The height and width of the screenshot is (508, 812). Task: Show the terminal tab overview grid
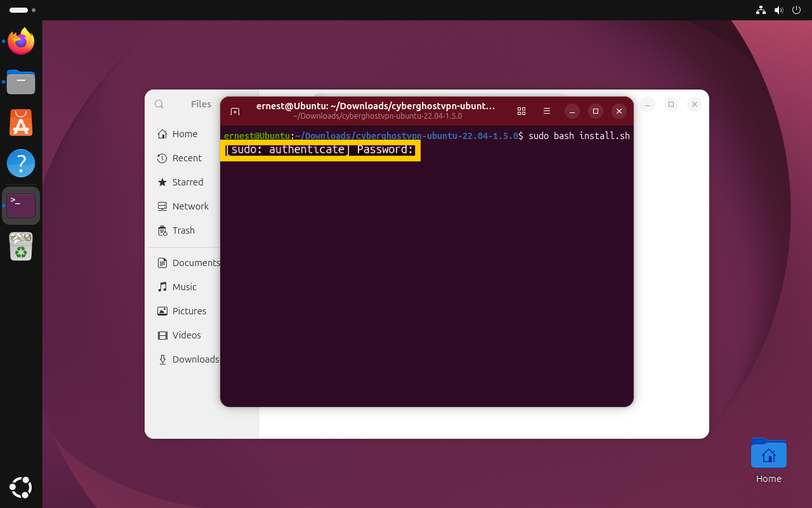(x=521, y=111)
